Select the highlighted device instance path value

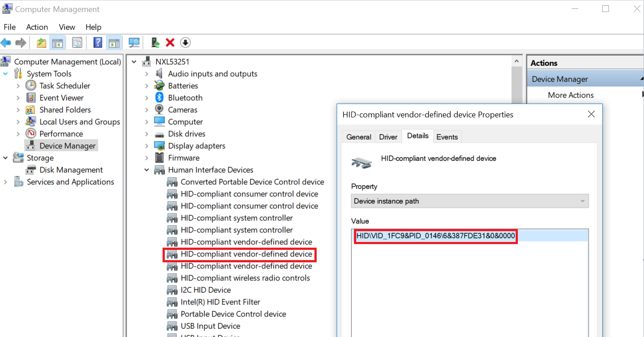point(435,236)
